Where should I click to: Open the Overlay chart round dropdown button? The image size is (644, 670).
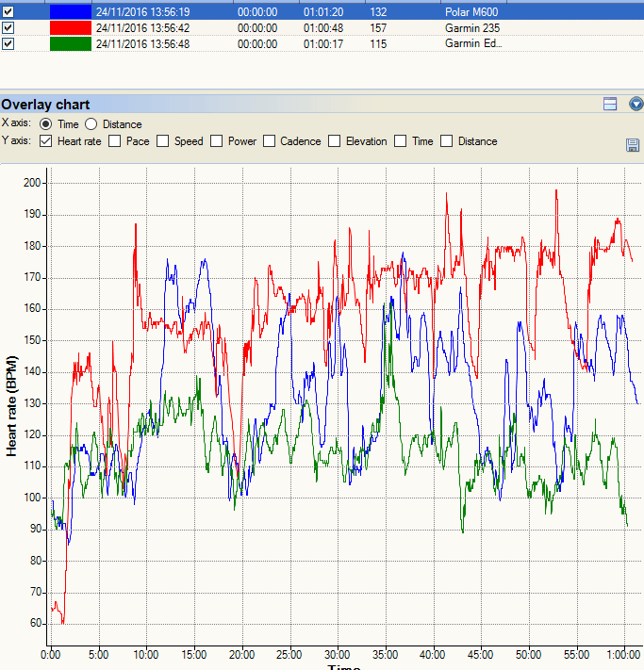[x=636, y=104]
